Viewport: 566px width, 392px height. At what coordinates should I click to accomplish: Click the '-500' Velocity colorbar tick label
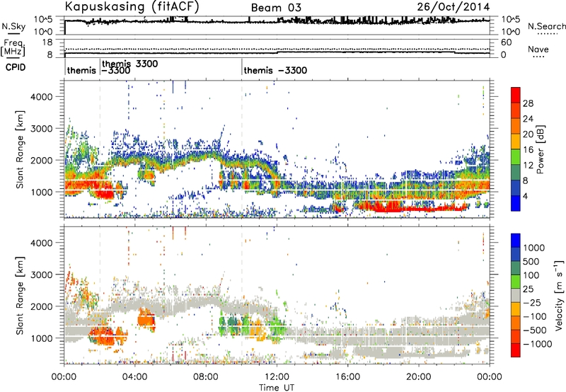point(534,330)
